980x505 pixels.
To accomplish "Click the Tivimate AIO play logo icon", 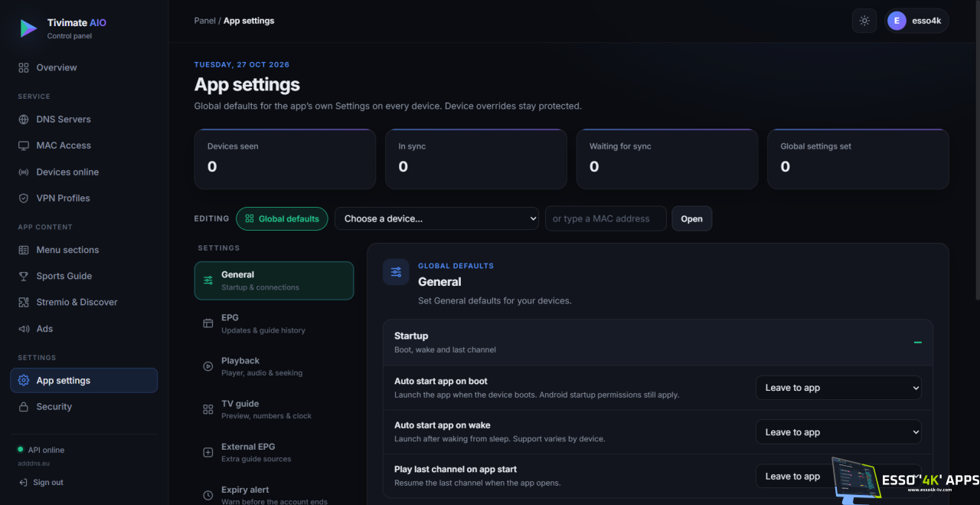I will tap(28, 28).
